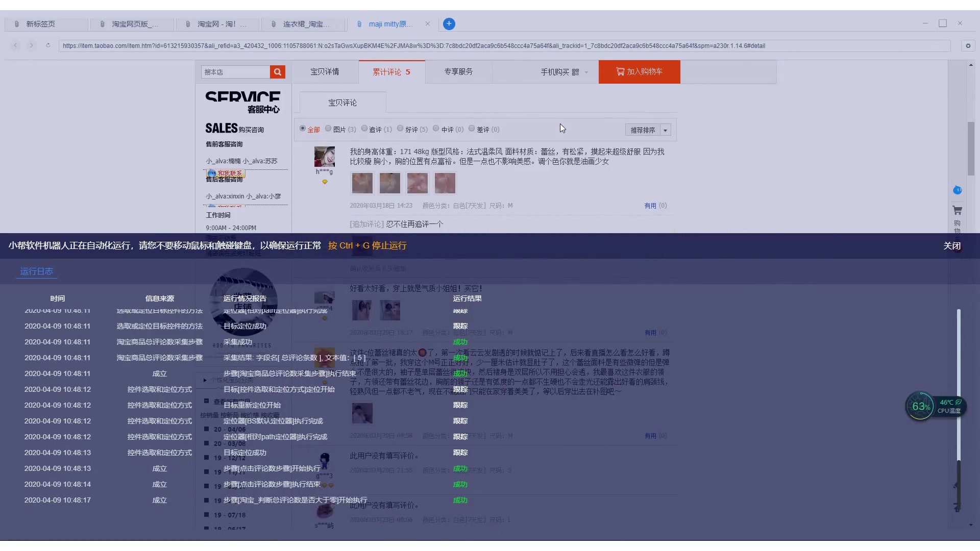This screenshot has width=980, height=551.
Task: Switch to 淘宝网 - 淘! browser tab
Action: point(217,24)
